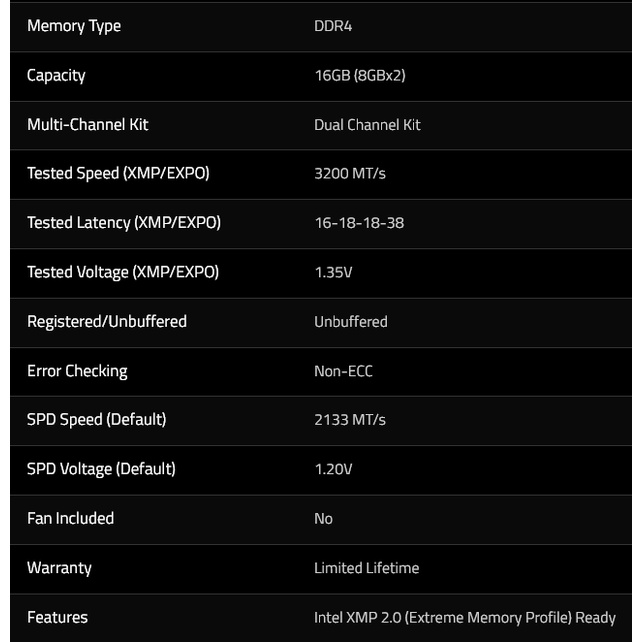Select the 1.35V voltage value
Image resolution: width=642 pixels, height=642 pixels.
pyautogui.click(x=333, y=272)
